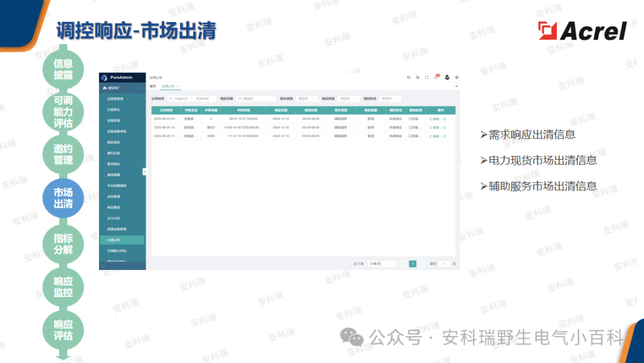Open 出力分析 in the sidebar

(114, 219)
